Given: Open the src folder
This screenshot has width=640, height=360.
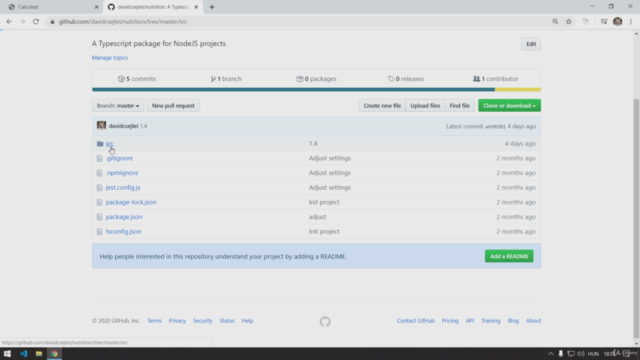Looking at the screenshot, I should pos(109,144).
